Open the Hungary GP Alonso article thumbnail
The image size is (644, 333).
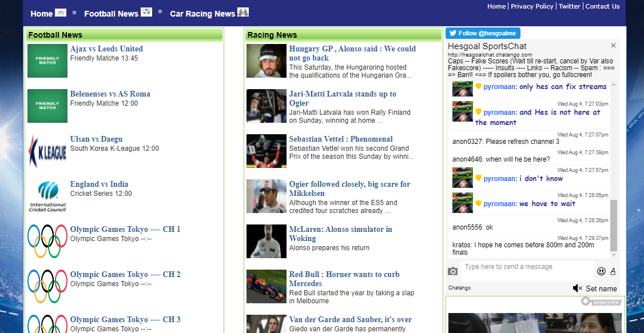(x=266, y=61)
